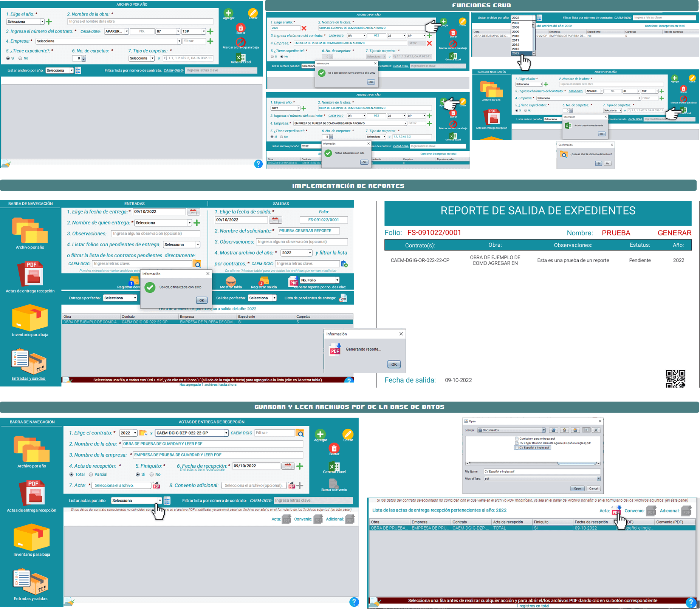Click the scrollbar of the open year list
The width and height of the screenshot is (700, 609).
coord(534,38)
